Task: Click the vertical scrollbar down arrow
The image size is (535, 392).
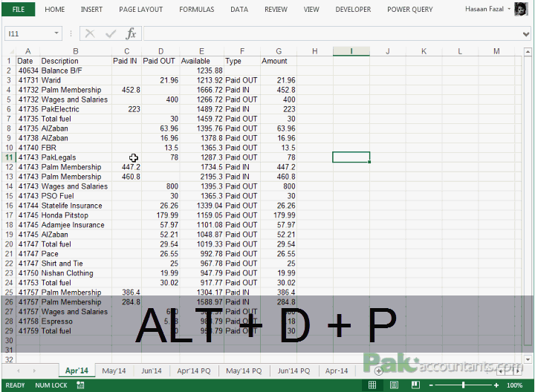Action: tap(528, 359)
